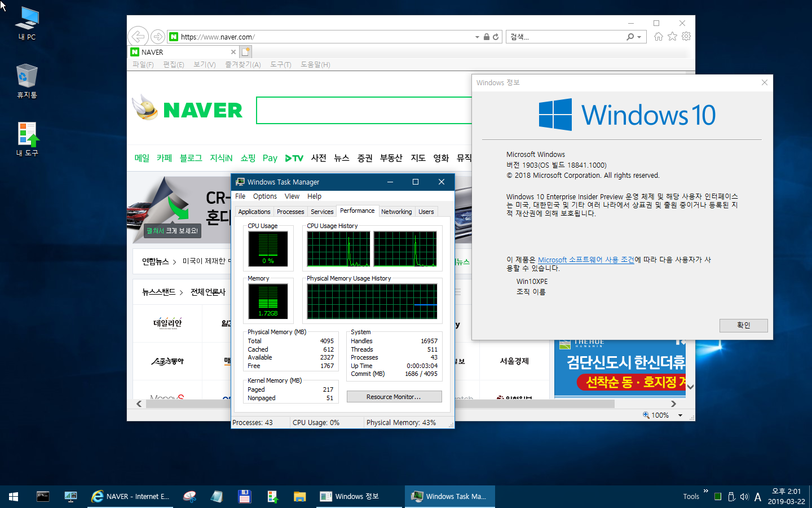Close the NAVER browser tab
This screenshot has width=812, height=508.
[233, 52]
